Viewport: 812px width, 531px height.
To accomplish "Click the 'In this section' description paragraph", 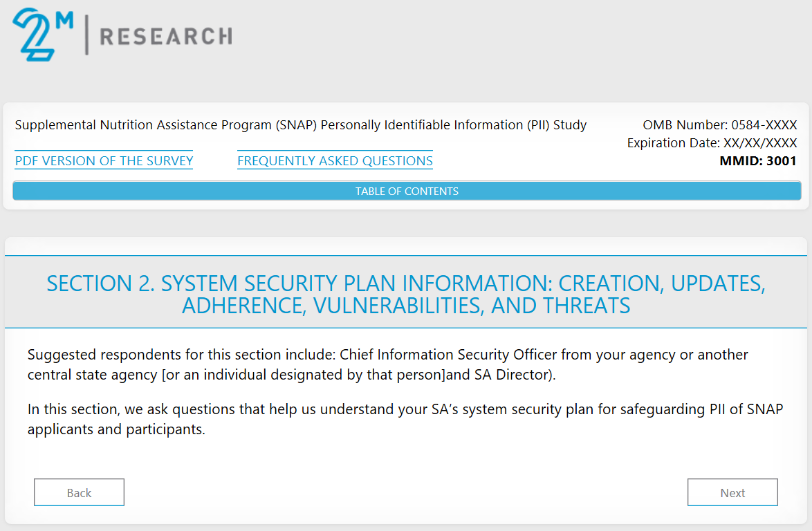I will pos(405,419).
